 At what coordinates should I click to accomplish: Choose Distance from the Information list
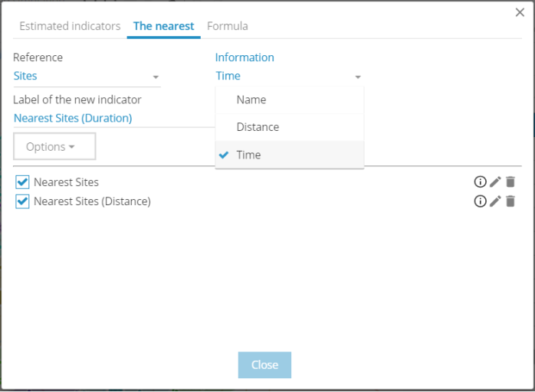(289, 127)
